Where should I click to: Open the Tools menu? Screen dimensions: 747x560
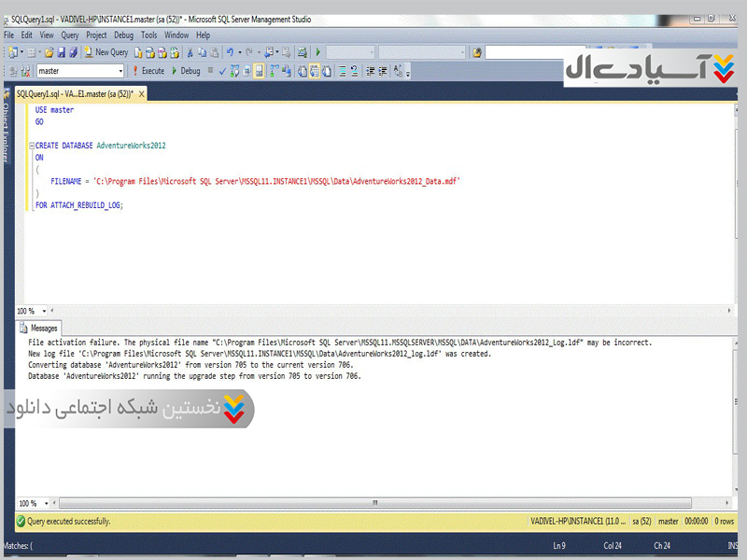(x=149, y=35)
